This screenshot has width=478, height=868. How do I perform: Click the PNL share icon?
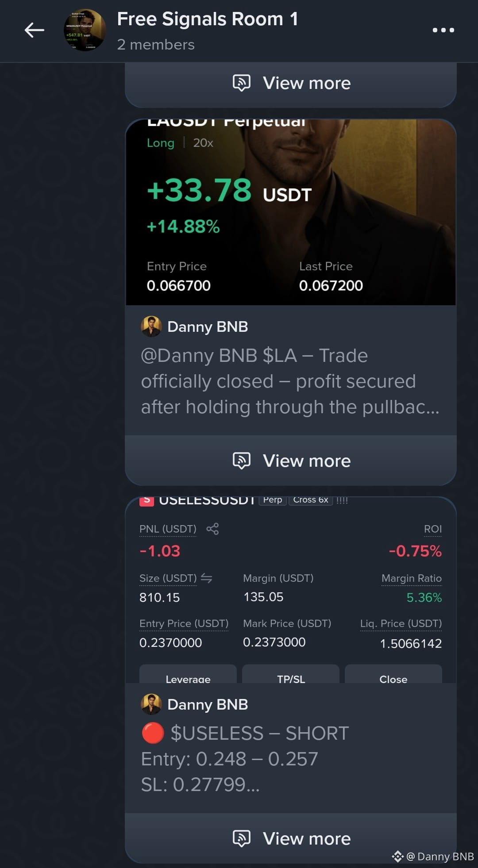pyautogui.click(x=212, y=529)
